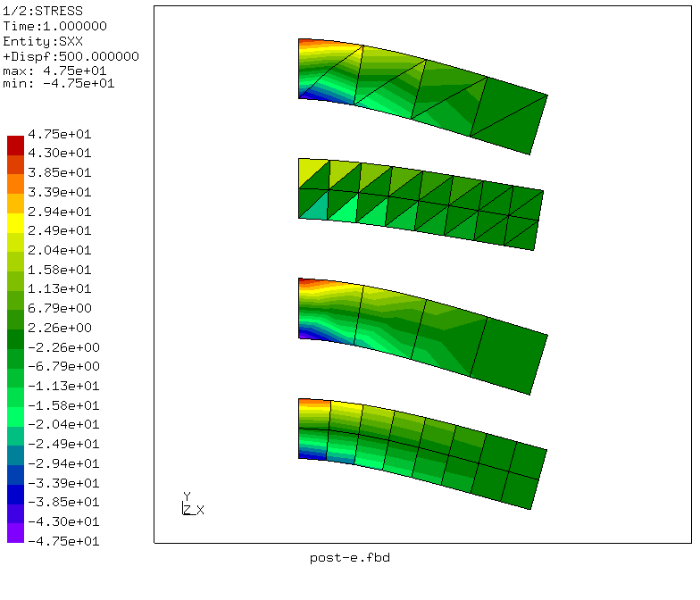The width and height of the screenshot is (700, 600).
Task: Click the 'Time:1.000000' label
Action: [x=55, y=26]
